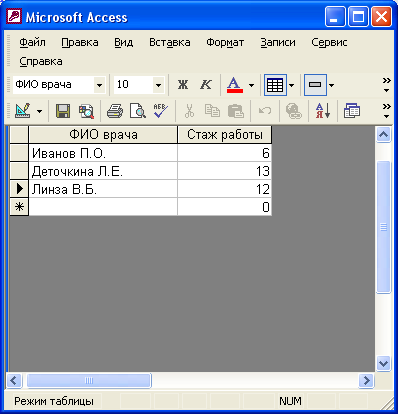Click the database window icon
This screenshot has height=414, width=398.
[x=352, y=111]
